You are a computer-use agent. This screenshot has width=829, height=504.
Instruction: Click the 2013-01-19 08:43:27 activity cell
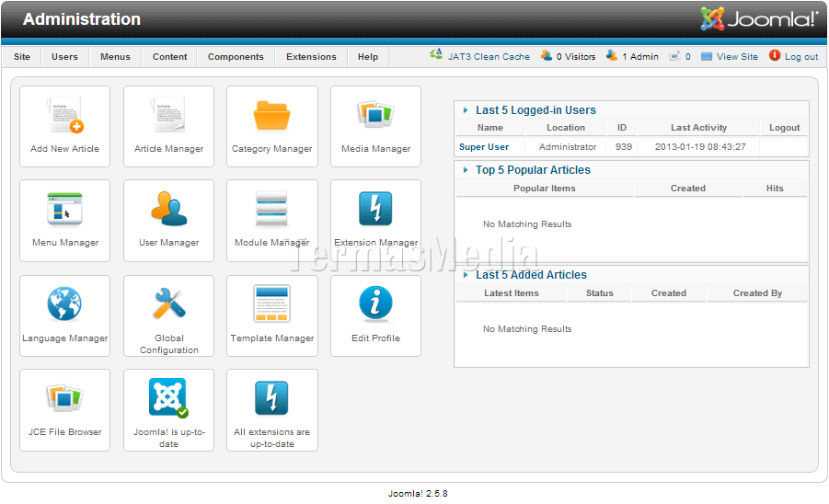(700, 147)
